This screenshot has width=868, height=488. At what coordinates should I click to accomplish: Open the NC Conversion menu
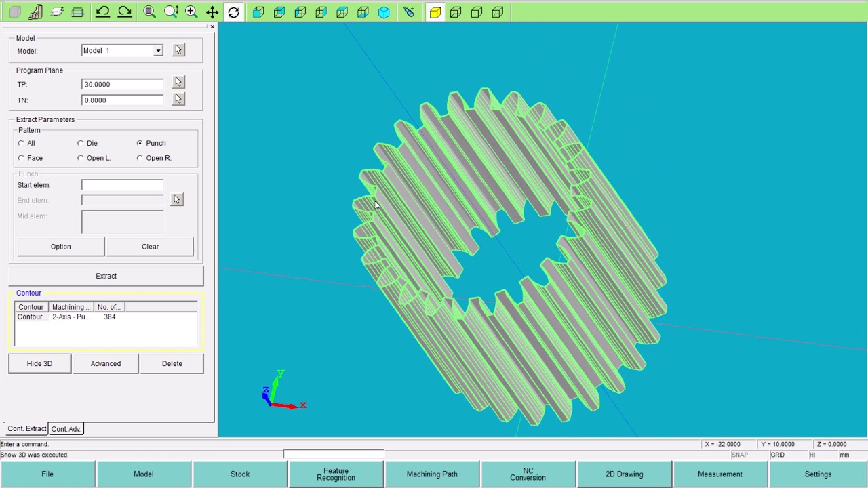pos(528,474)
